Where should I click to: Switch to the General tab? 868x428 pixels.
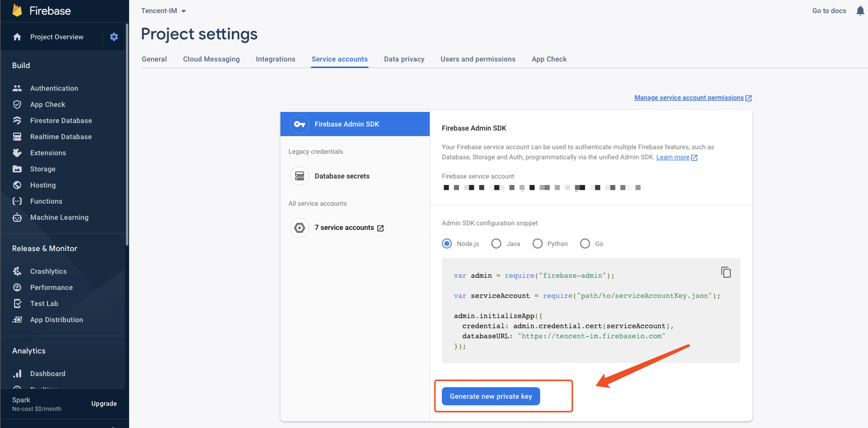pyautogui.click(x=154, y=59)
